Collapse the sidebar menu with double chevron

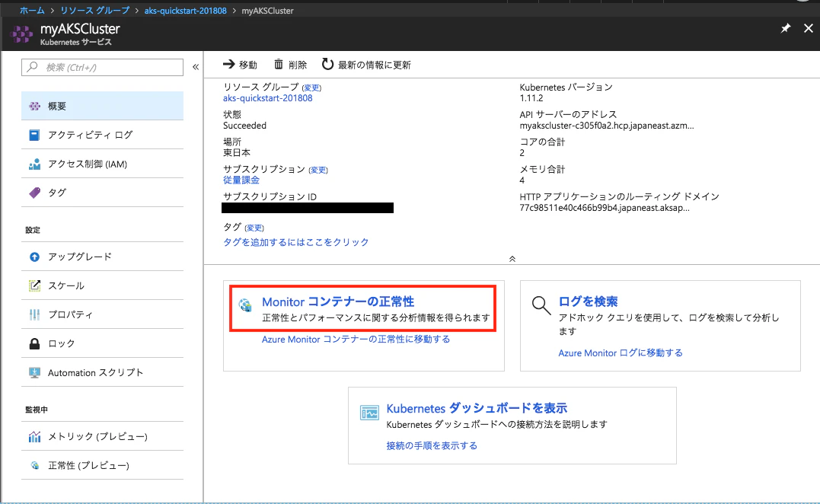click(196, 67)
